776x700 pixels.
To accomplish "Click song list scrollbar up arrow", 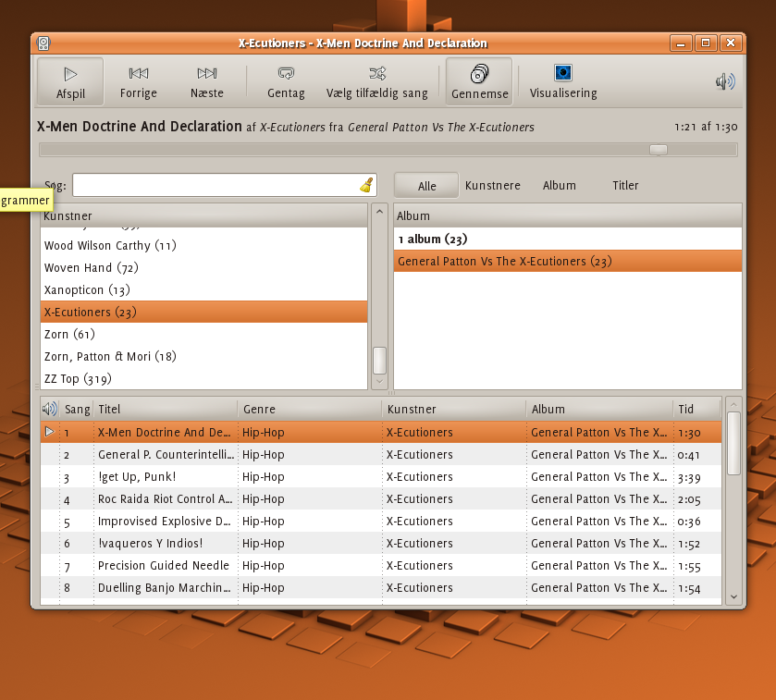I will tap(734, 404).
